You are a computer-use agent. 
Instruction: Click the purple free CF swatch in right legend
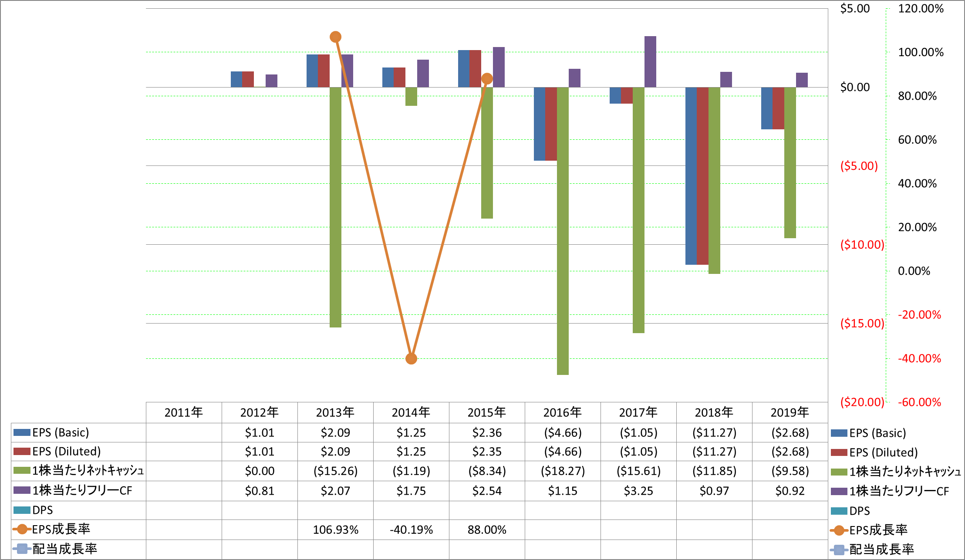(839, 491)
